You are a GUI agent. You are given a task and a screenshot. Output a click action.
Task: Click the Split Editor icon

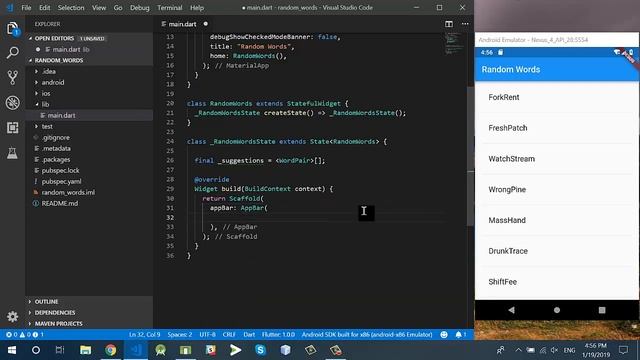449,24
